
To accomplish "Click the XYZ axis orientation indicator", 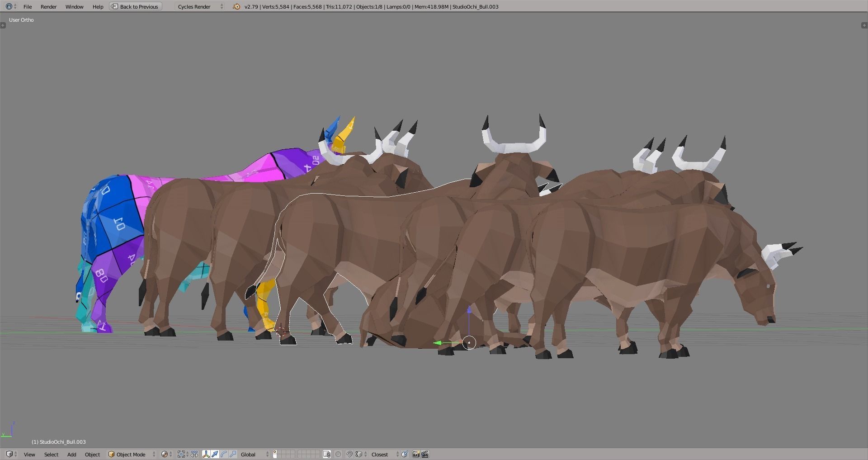I will tap(8, 430).
